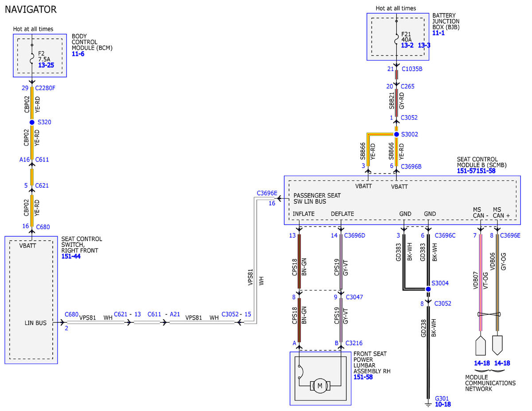This screenshot has height=411, width=532.
Task: Select the S3004 splice dot
Action: [x=428, y=289]
